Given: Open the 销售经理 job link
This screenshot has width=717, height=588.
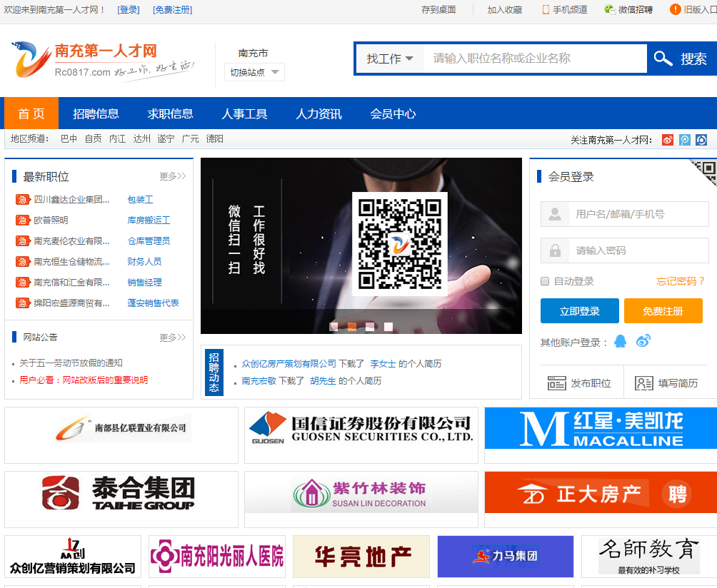Looking at the screenshot, I should 144,283.
